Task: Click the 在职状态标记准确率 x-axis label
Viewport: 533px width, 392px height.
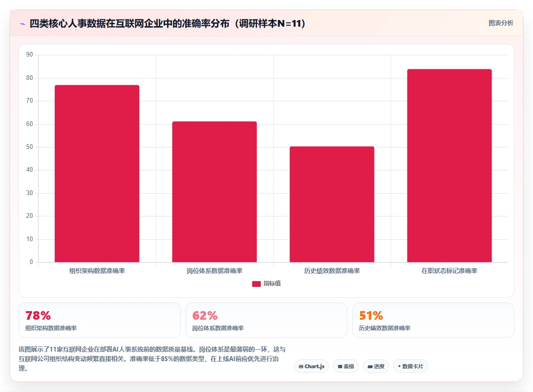Action: coord(449,271)
